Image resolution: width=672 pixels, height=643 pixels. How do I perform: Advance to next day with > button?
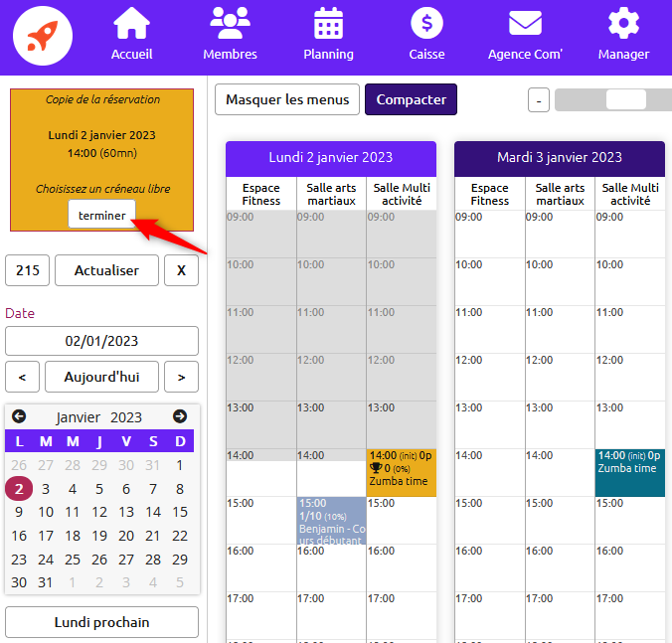(181, 377)
